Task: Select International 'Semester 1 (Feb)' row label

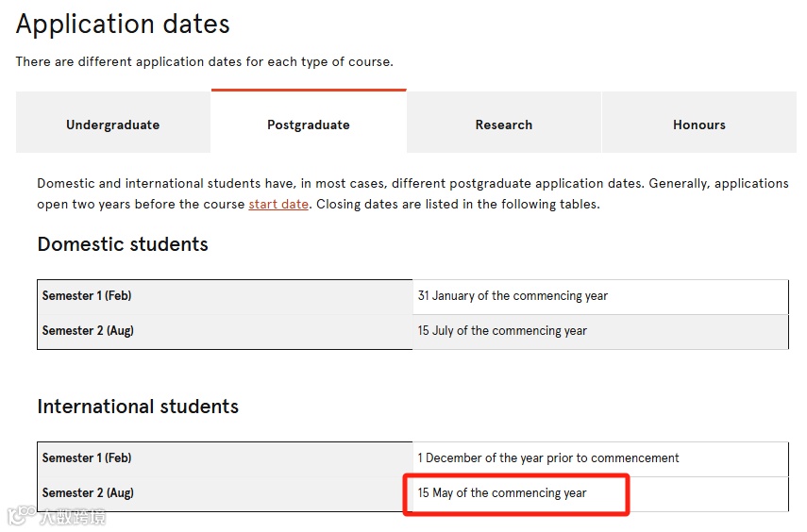Action: pos(87,458)
